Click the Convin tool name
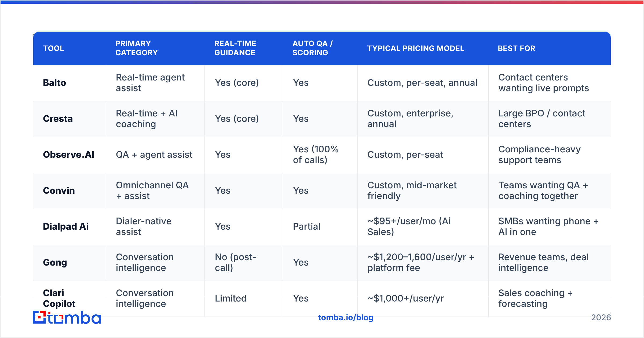This screenshot has height=338, width=644. pos(59,190)
